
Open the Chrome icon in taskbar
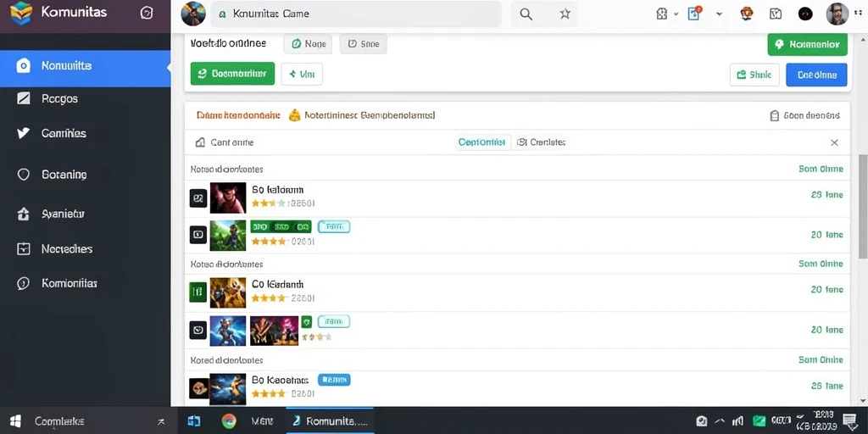click(x=229, y=421)
